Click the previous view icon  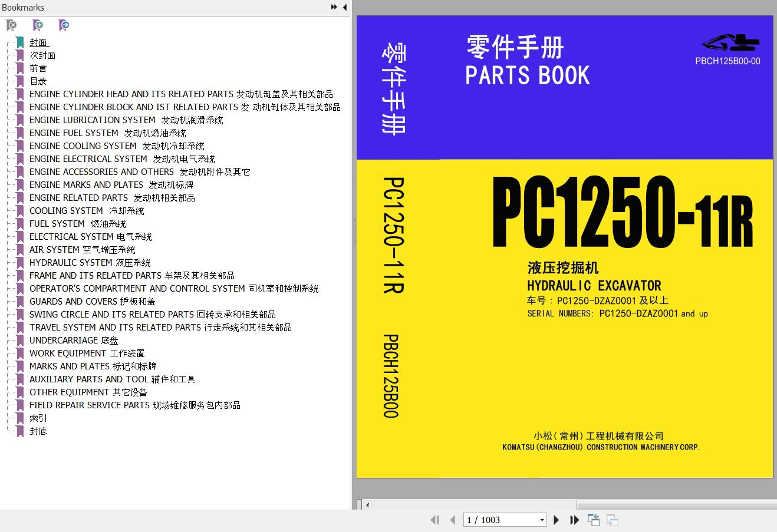[x=594, y=520]
